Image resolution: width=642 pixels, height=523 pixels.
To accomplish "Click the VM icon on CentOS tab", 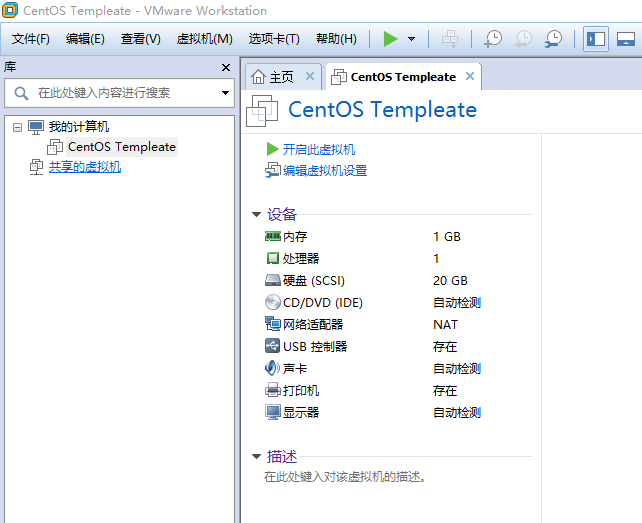I will 339,77.
